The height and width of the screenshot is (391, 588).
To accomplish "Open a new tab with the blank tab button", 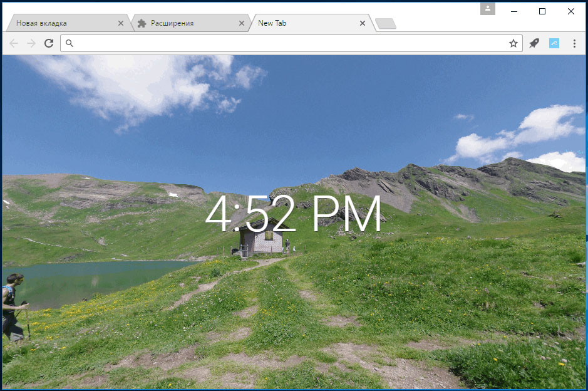I will point(386,24).
